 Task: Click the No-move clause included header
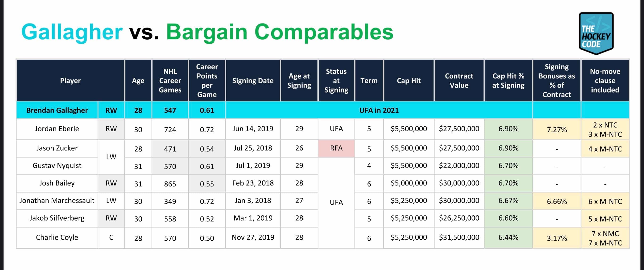click(605, 81)
